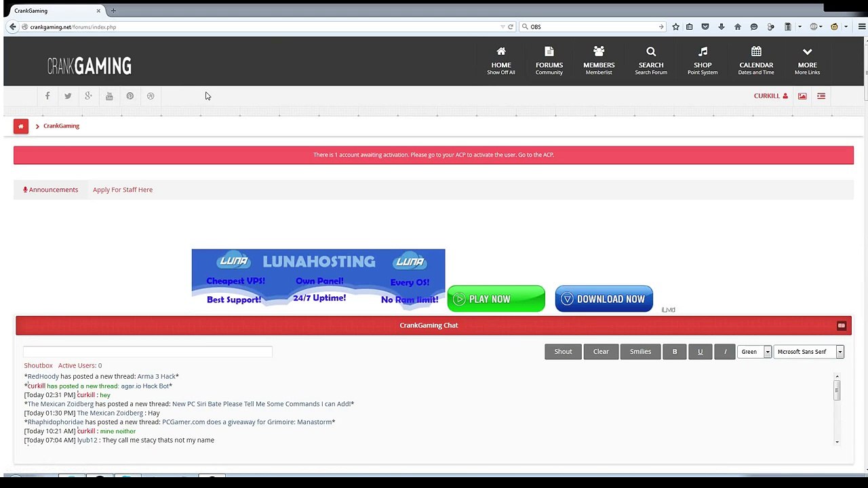The width and height of the screenshot is (868, 488).
Task: Click the green PLAY NOW button
Action: pos(496,299)
